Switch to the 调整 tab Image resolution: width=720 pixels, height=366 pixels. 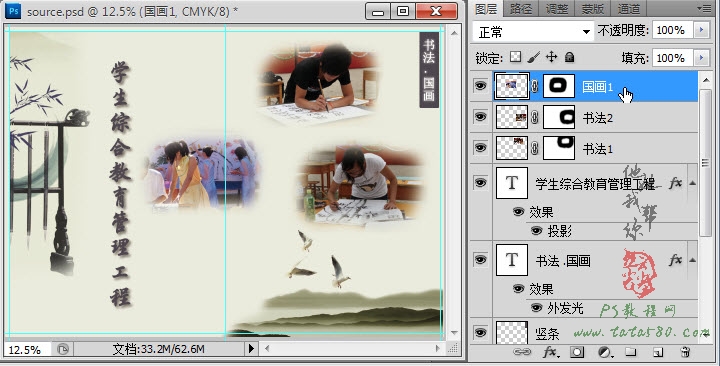[557, 8]
